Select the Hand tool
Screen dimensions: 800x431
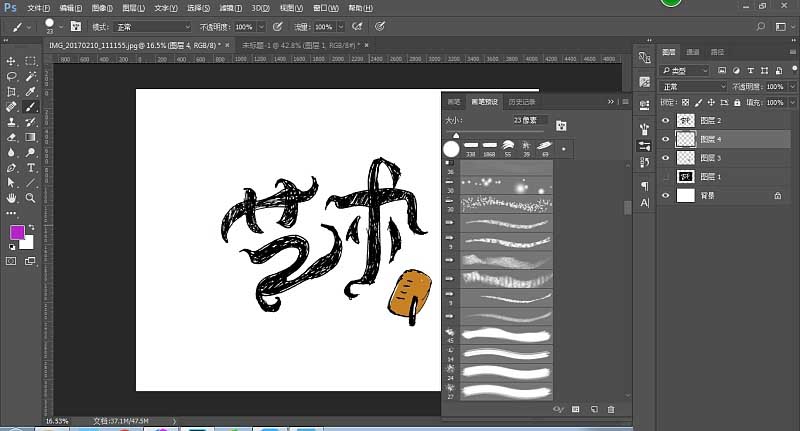pos(11,198)
